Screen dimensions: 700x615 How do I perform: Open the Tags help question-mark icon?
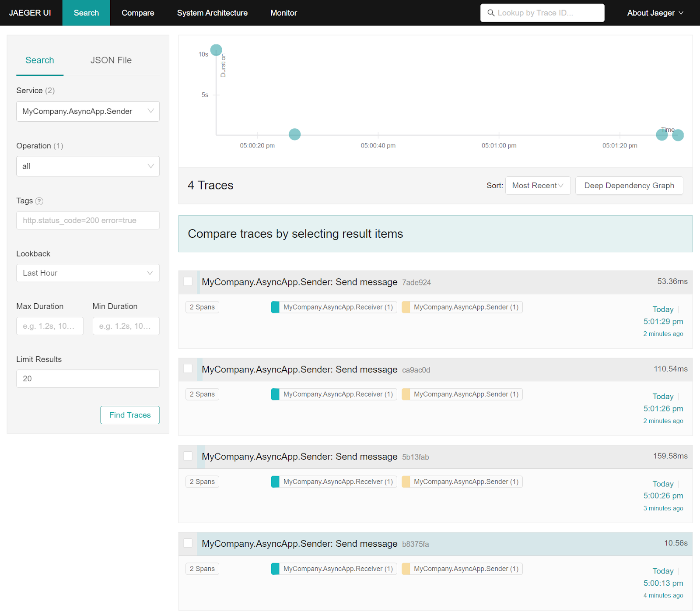(x=39, y=201)
